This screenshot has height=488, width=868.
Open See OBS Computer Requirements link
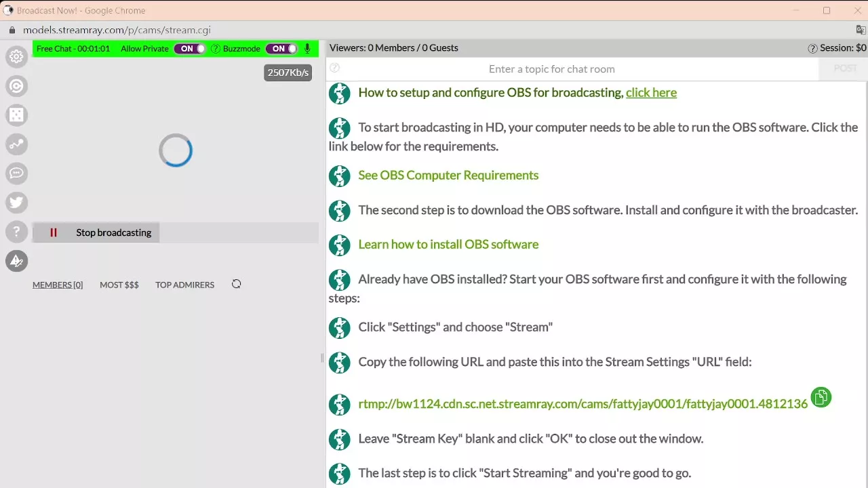448,176
